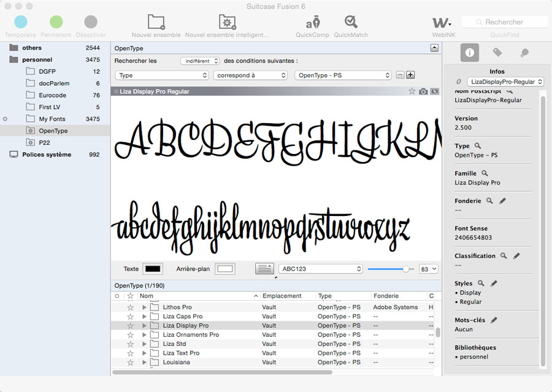Viewport: 552px width, 392px height.
Task: Expand the Liza Caps Pro family
Action: click(x=144, y=317)
